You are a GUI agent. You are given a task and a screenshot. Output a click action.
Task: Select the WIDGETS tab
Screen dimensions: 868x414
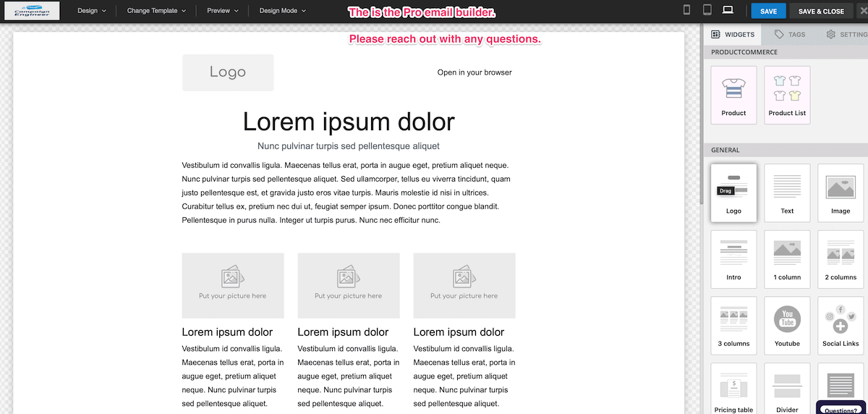733,34
